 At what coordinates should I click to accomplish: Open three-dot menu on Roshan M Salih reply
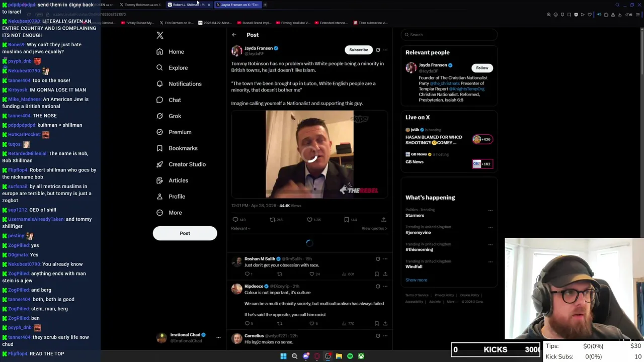point(385,259)
